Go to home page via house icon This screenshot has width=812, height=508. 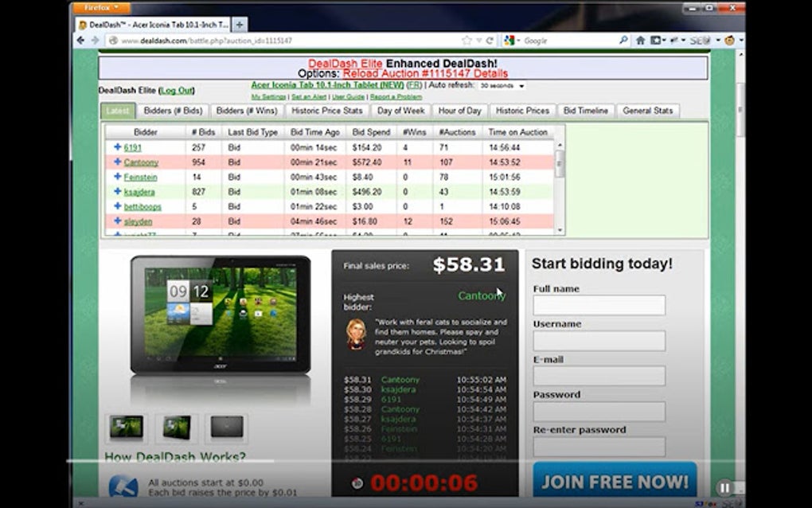641,41
